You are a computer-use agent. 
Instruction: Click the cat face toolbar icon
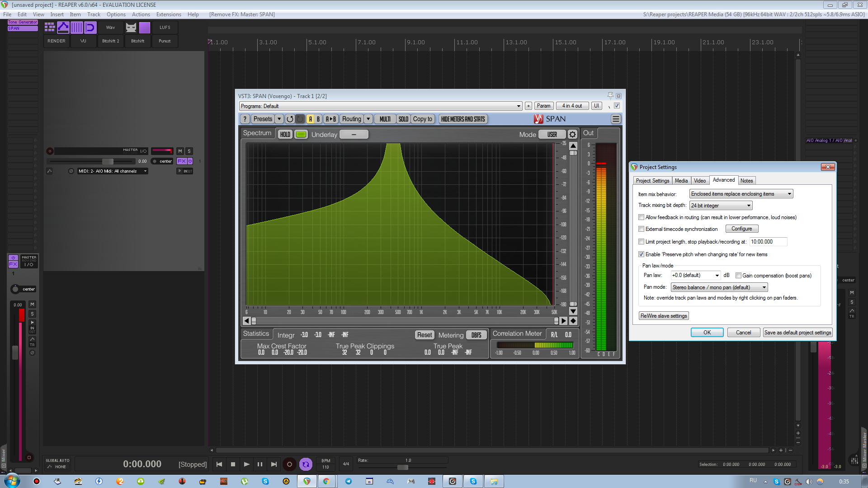[x=131, y=28]
